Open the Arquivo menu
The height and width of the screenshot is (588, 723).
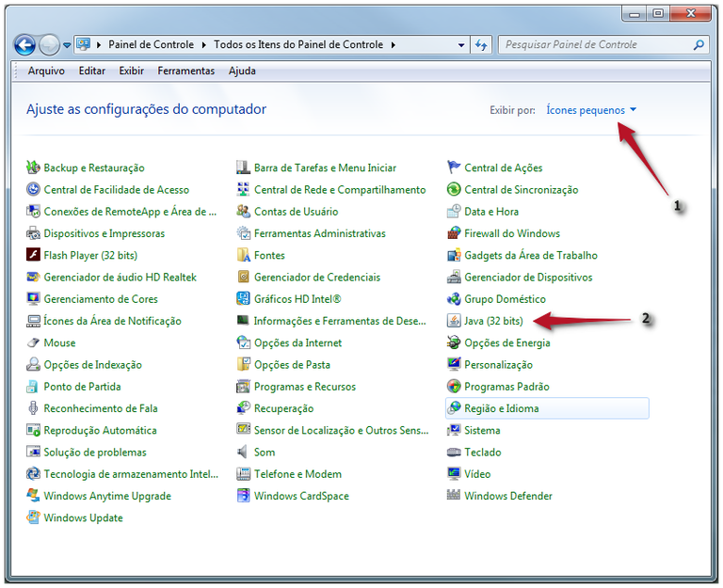(46, 71)
